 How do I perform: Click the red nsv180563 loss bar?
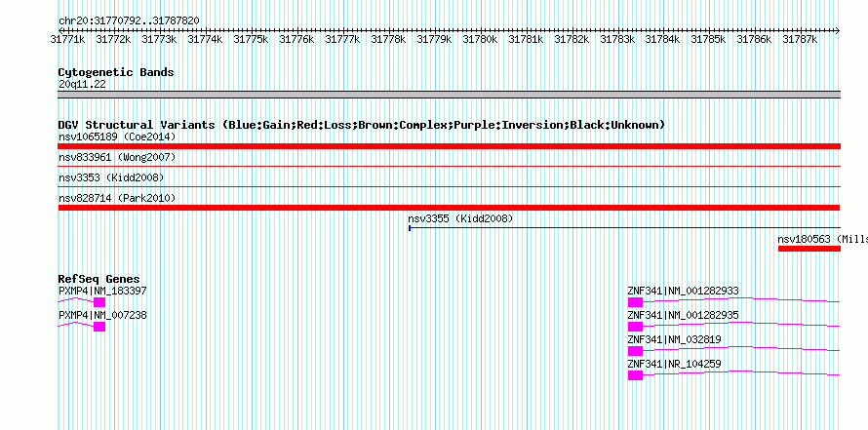click(x=809, y=249)
